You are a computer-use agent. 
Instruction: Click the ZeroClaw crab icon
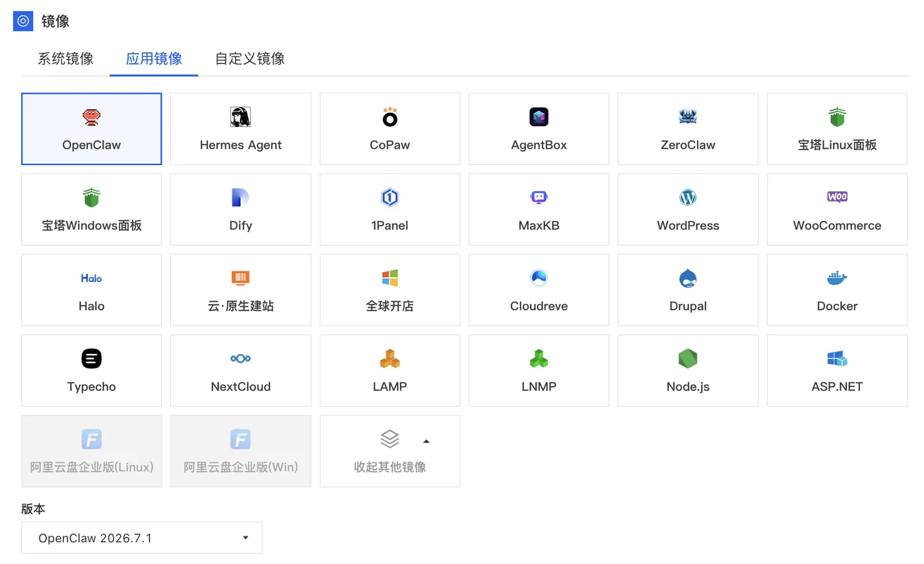coord(688,117)
